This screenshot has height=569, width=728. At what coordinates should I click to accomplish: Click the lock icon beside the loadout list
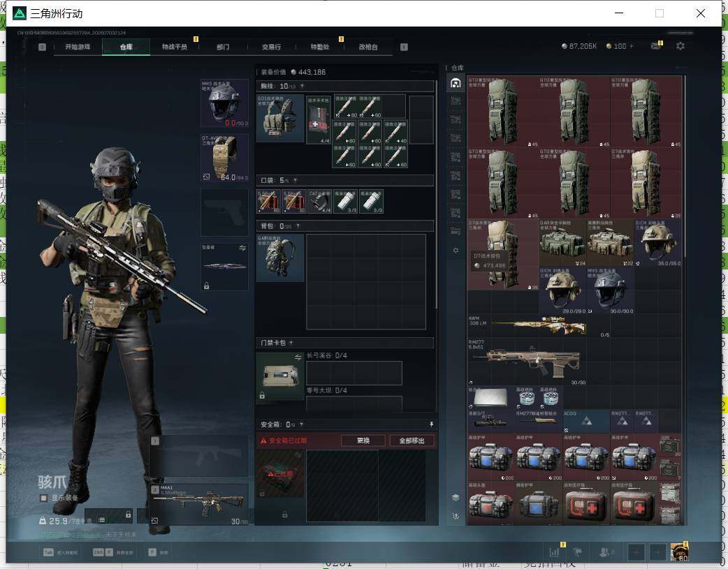coord(128,515)
